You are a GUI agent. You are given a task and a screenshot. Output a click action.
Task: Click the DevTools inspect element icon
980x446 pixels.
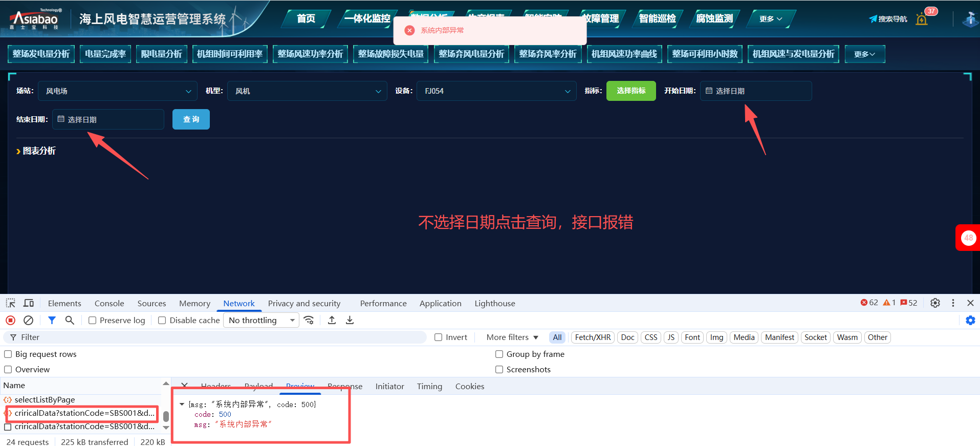pos(11,303)
